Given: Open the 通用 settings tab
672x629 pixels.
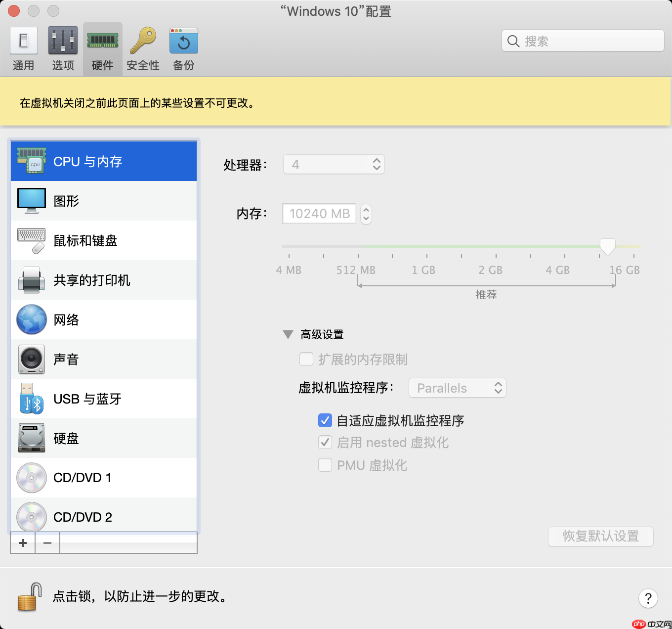Looking at the screenshot, I should coord(23,48).
